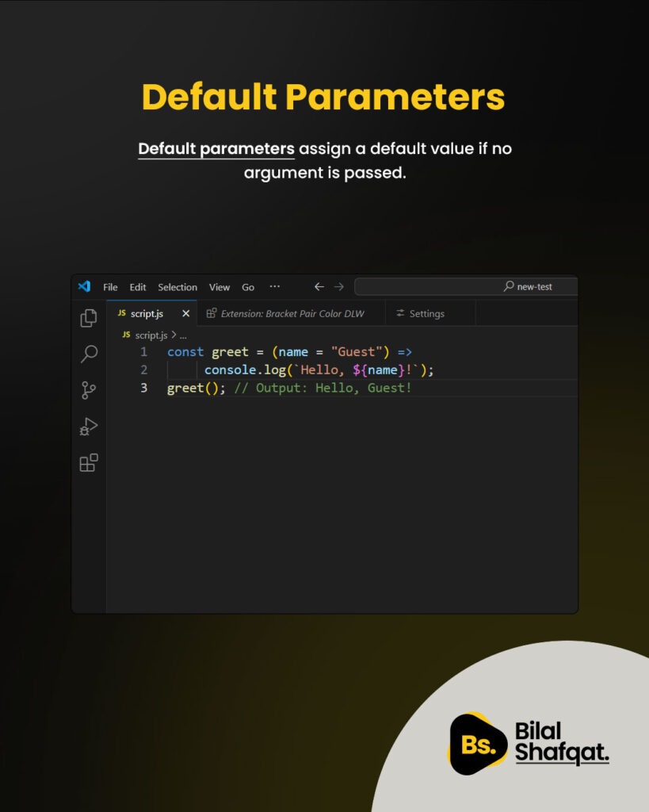Click the "Guest" string literal
649x812 pixels.
click(x=357, y=351)
